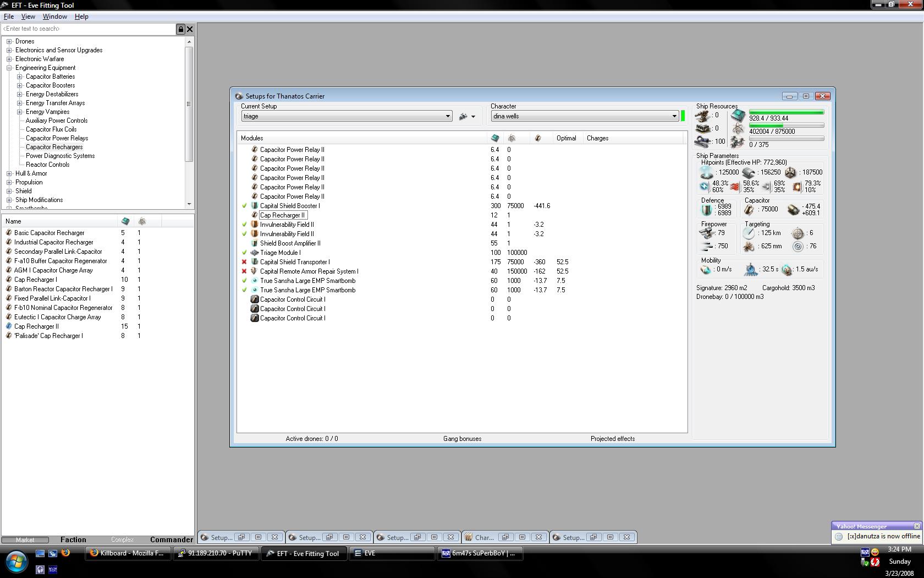Expand Electronics and Sensor Upgrades category
This screenshot has height=578, width=924.
pos(9,50)
